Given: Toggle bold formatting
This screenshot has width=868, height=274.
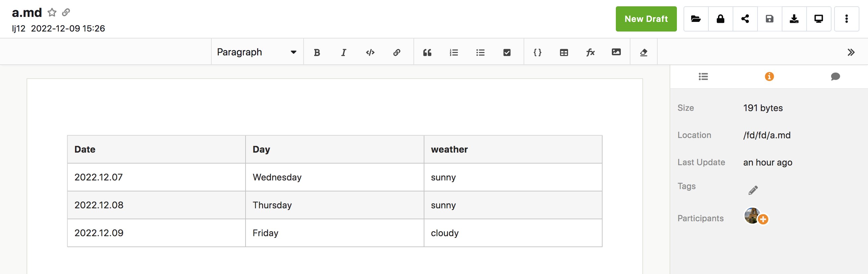Looking at the screenshot, I should click(x=317, y=52).
